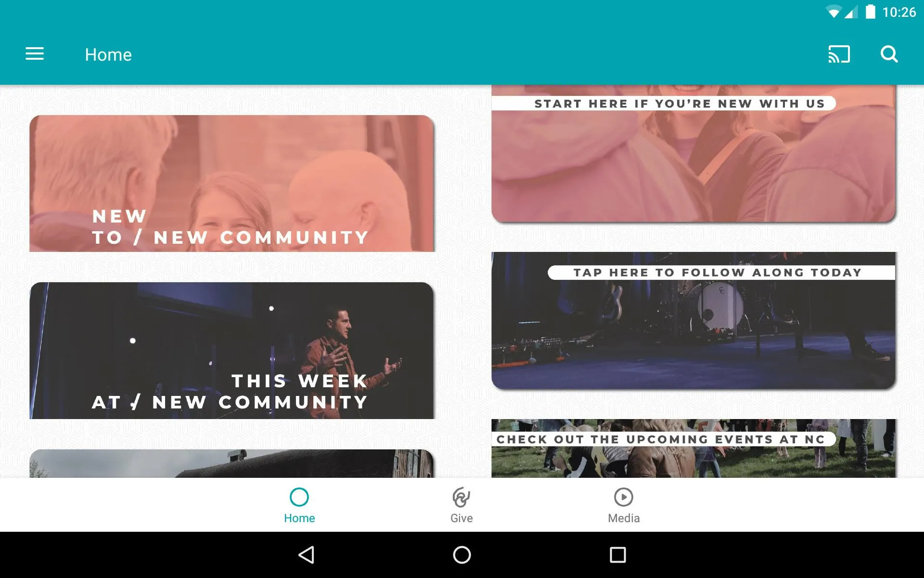Toggle the signal strength indicator
924x578 pixels.
(x=852, y=12)
